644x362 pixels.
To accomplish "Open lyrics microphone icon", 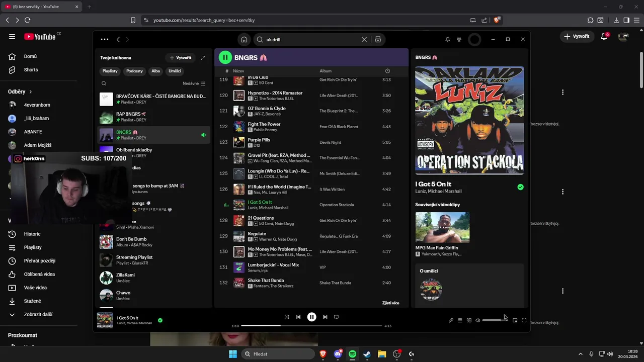I will coord(451,320).
